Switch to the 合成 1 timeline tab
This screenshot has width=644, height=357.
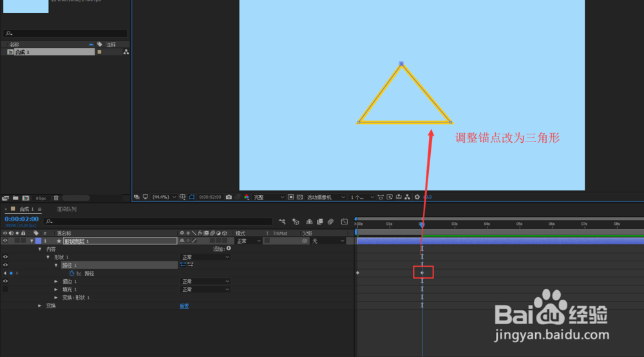pyautogui.click(x=26, y=209)
